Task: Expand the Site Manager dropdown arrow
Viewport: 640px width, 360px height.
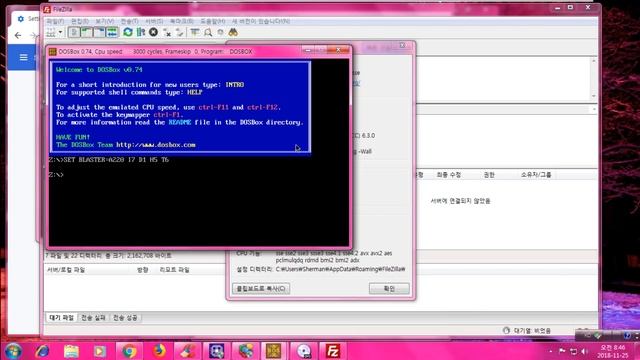Action: [60, 32]
